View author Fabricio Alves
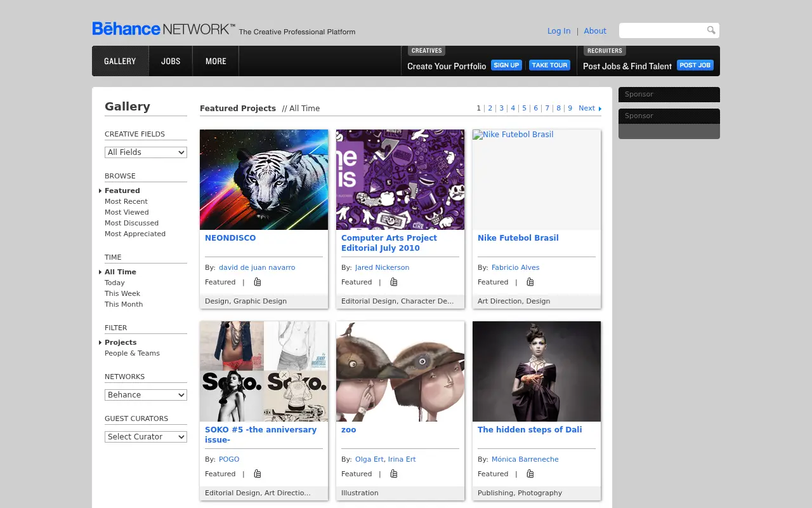This screenshot has height=508, width=812. tap(515, 267)
